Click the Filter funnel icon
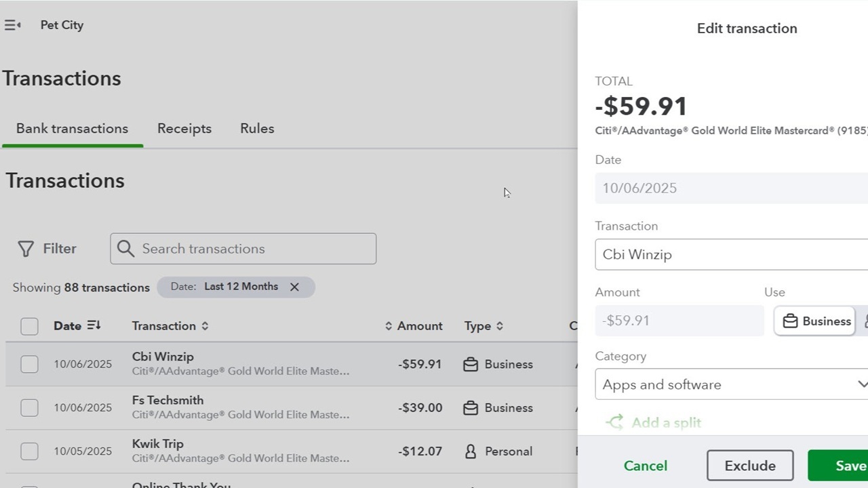Viewport: 868px width, 488px height. pyautogui.click(x=26, y=249)
